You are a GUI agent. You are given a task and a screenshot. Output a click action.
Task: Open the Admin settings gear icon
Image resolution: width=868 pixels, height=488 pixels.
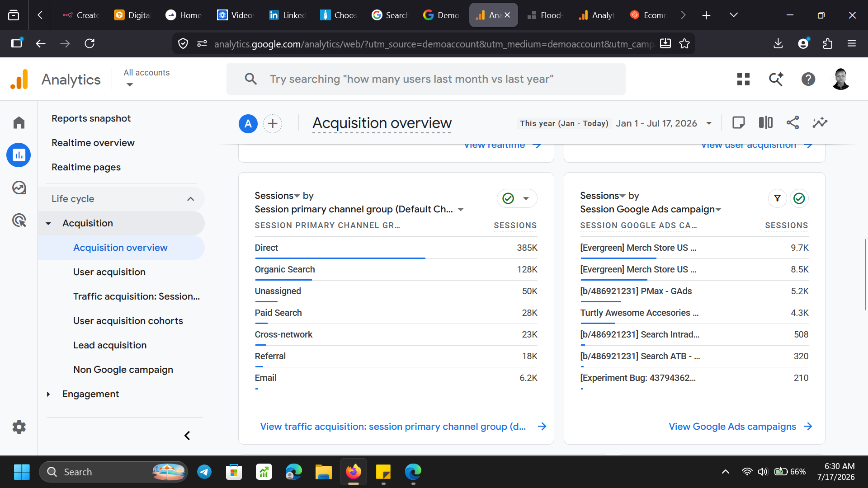[19, 427]
